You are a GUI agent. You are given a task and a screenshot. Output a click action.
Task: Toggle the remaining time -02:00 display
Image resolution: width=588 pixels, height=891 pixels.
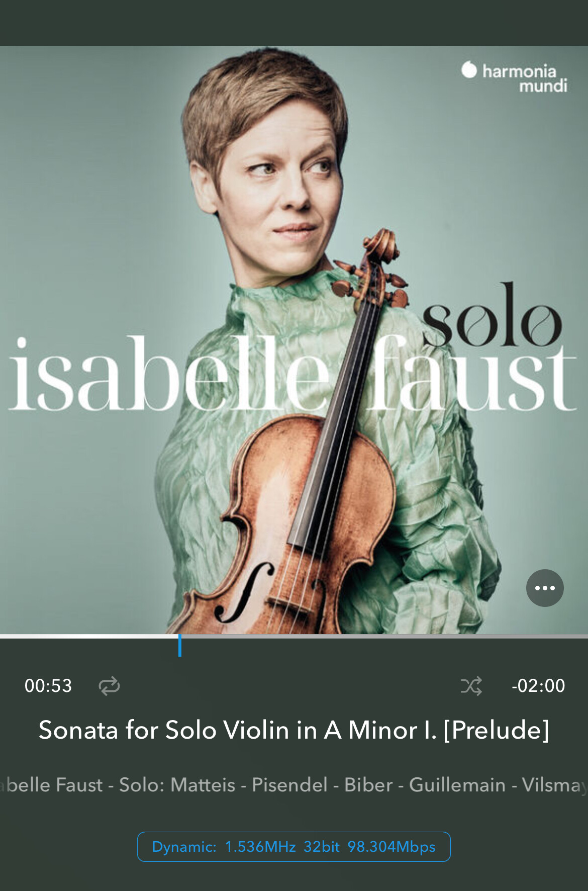click(x=538, y=686)
